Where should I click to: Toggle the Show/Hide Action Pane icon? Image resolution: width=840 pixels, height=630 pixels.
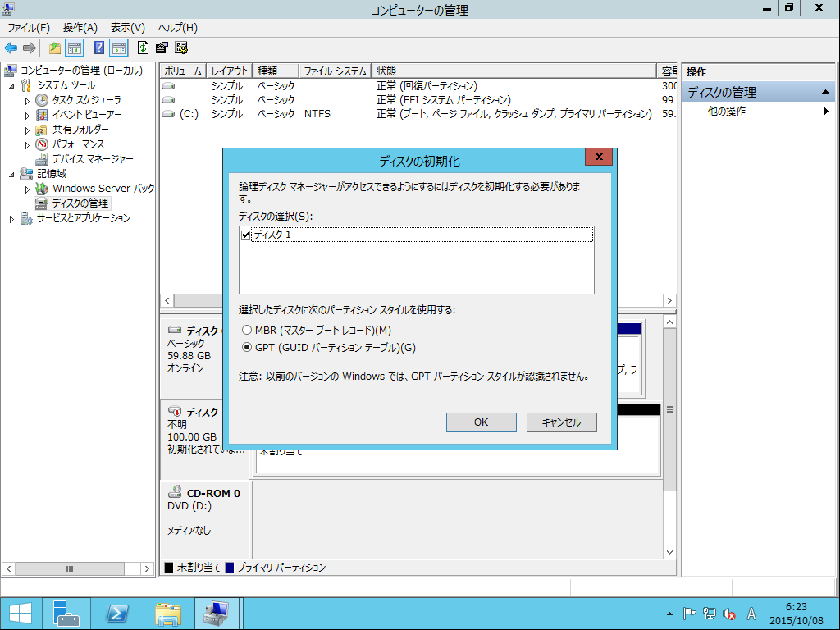pos(119,48)
